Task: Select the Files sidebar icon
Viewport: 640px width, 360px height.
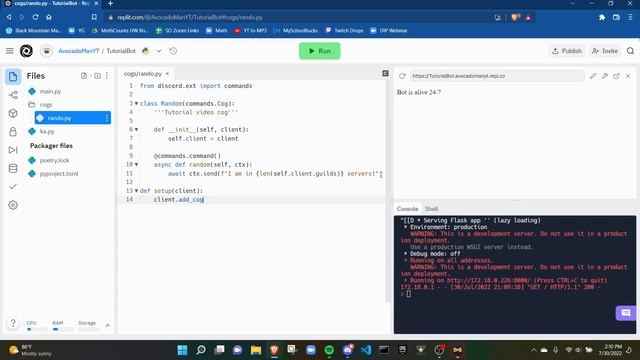Action: [13, 76]
